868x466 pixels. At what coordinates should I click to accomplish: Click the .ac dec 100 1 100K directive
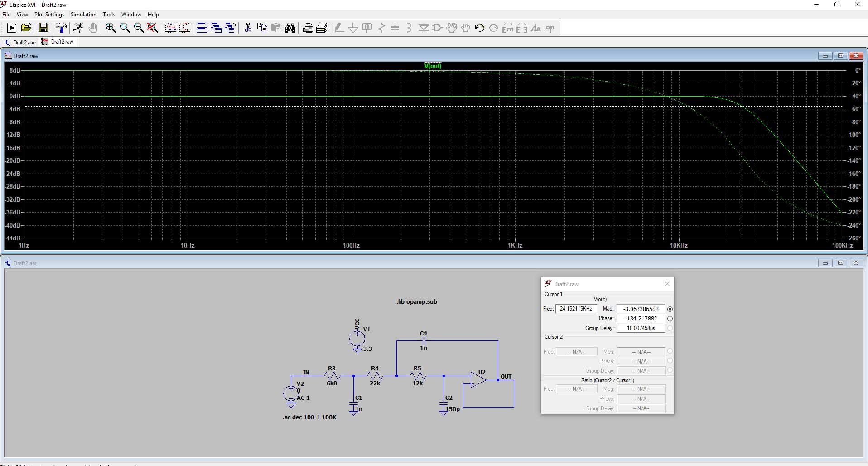(x=309, y=417)
